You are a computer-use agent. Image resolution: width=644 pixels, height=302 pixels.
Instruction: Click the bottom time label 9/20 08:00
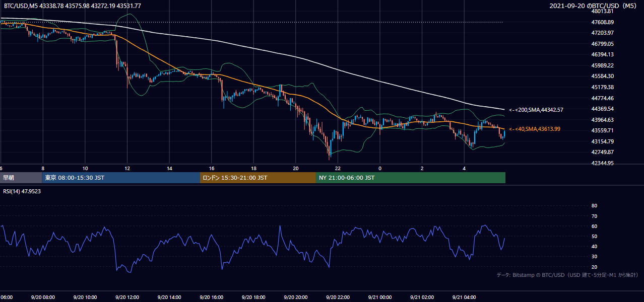point(43,297)
